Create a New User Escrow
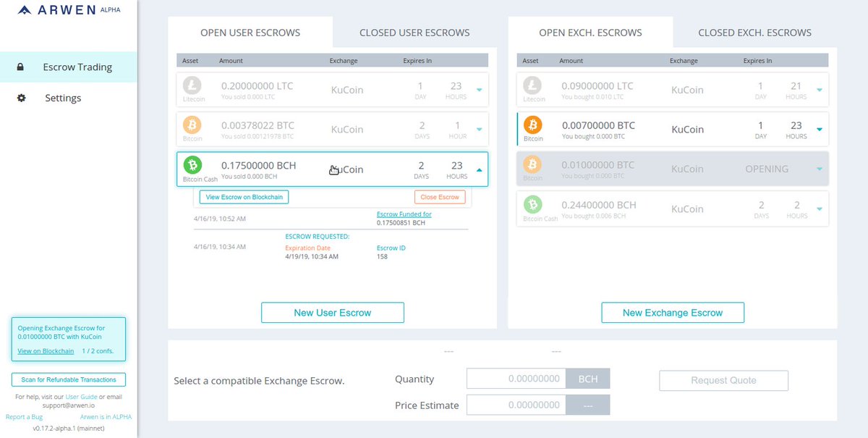This screenshot has width=868, height=438. click(x=333, y=313)
